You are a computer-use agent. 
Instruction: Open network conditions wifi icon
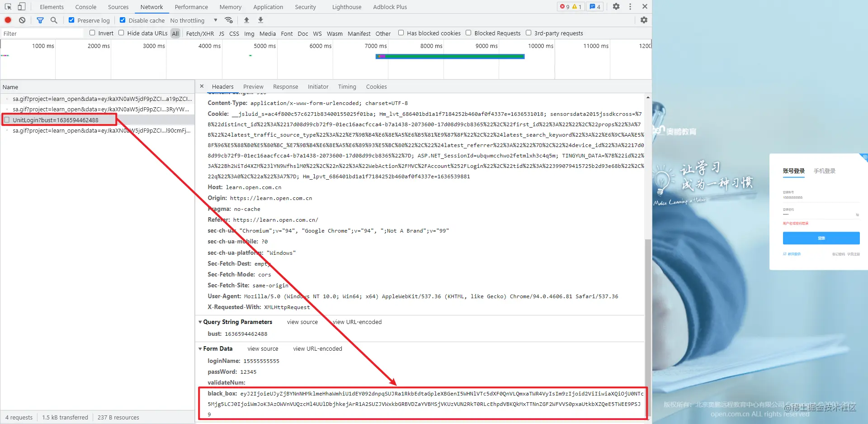pyautogui.click(x=229, y=20)
